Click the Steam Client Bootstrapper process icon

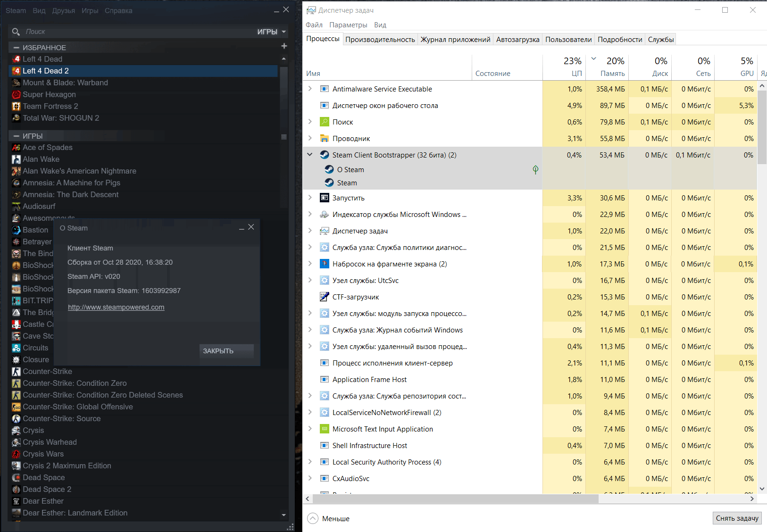tap(325, 155)
